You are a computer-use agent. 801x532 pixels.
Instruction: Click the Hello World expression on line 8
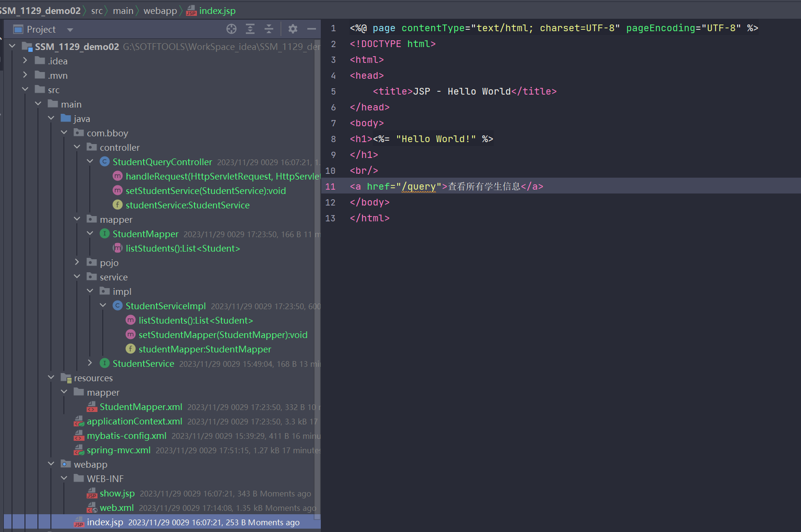[x=433, y=139]
